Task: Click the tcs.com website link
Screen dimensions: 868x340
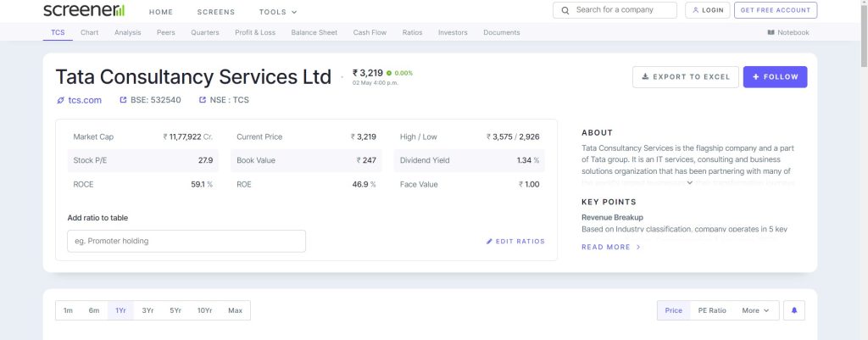Action: [79, 100]
